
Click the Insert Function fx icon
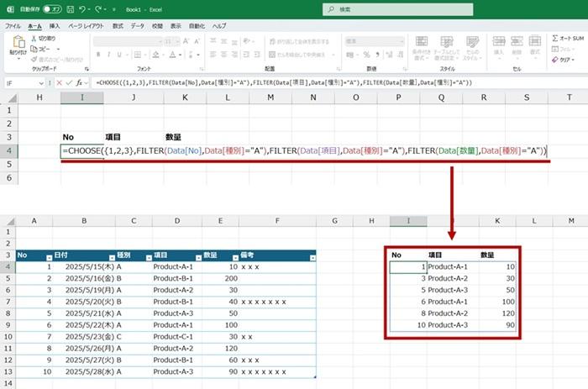(x=80, y=83)
